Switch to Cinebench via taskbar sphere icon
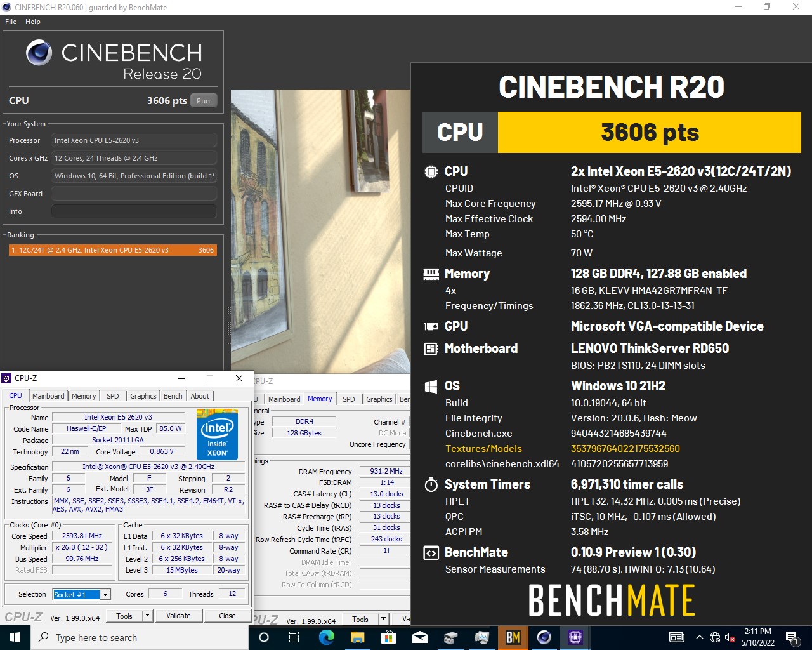The width and height of the screenshot is (812, 650). pyautogui.click(x=544, y=637)
